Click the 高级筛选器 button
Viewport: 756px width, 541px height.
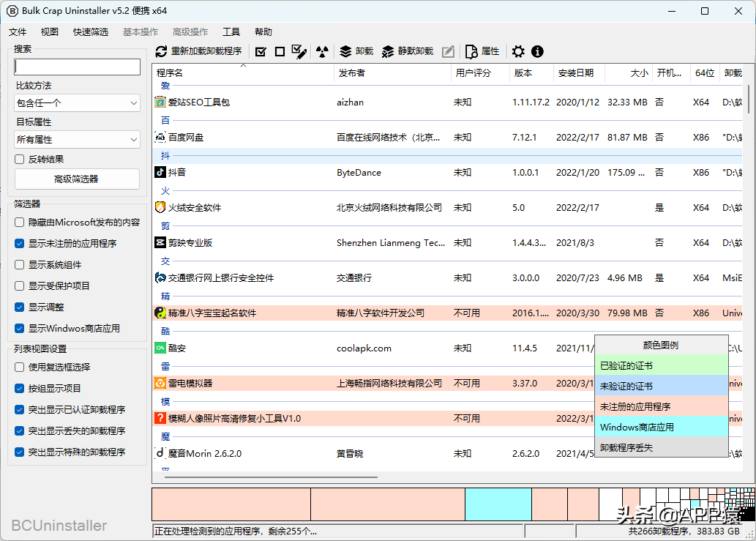[76, 179]
